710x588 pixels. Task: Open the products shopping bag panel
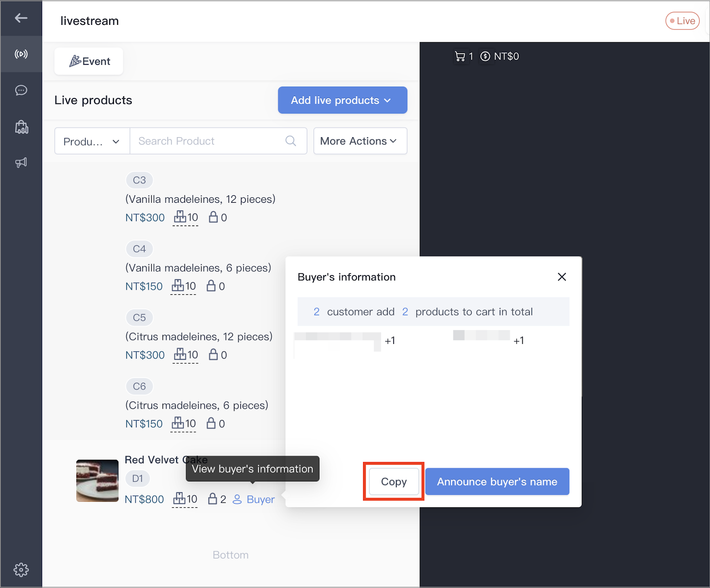21,127
